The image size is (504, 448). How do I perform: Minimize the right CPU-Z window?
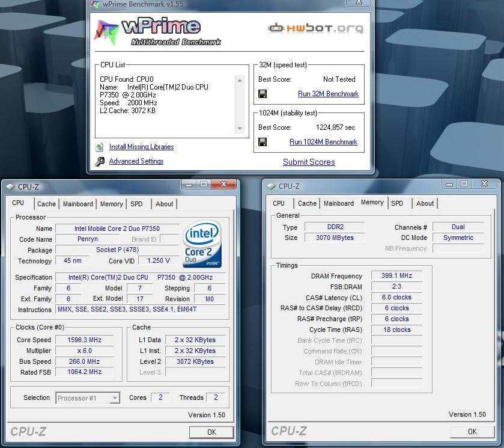click(x=449, y=184)
